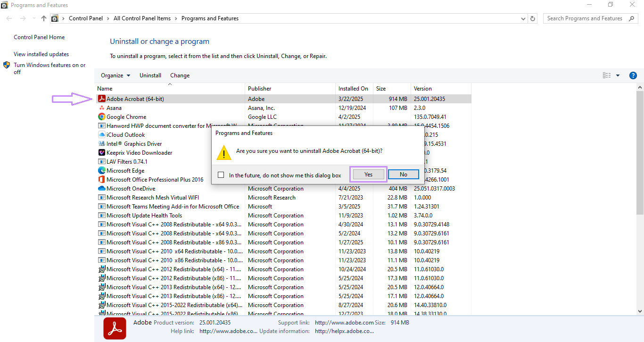
Task: Click the Google Chrome icon in the list
Action: coord(102,117)
